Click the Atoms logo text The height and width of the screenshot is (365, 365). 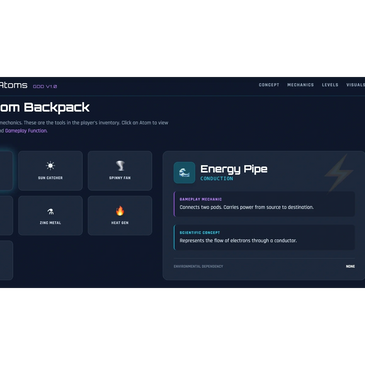13,85
